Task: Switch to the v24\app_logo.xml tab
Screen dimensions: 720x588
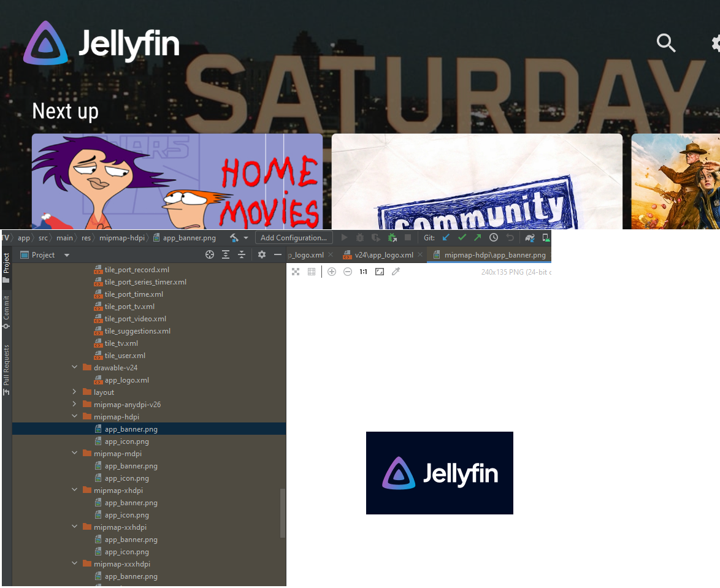Action: pyautogui.click(x=383, y=255)
